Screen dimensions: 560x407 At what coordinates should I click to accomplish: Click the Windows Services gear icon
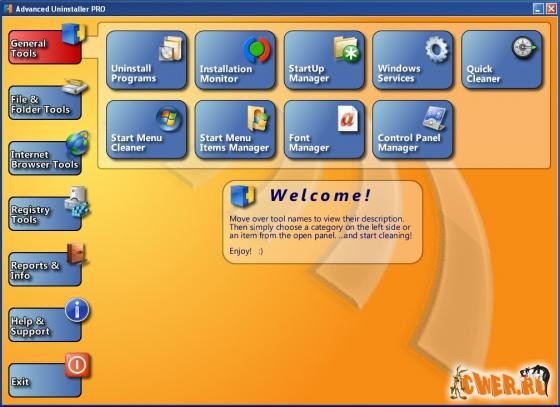436,49
